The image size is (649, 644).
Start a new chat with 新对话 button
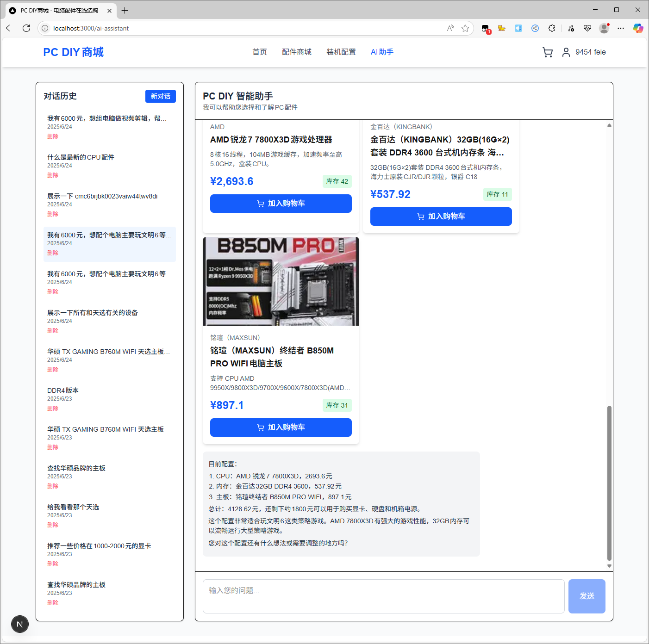point(160,96)
